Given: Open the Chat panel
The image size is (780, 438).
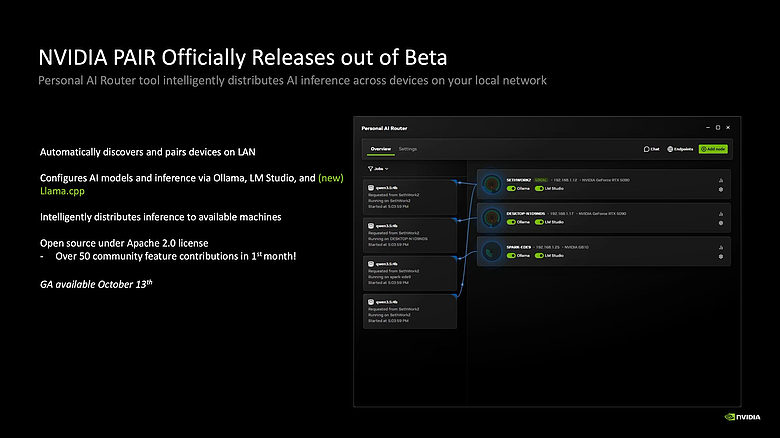Looking at the screenshot, I should pyautogui.click(x=651, y=149).
